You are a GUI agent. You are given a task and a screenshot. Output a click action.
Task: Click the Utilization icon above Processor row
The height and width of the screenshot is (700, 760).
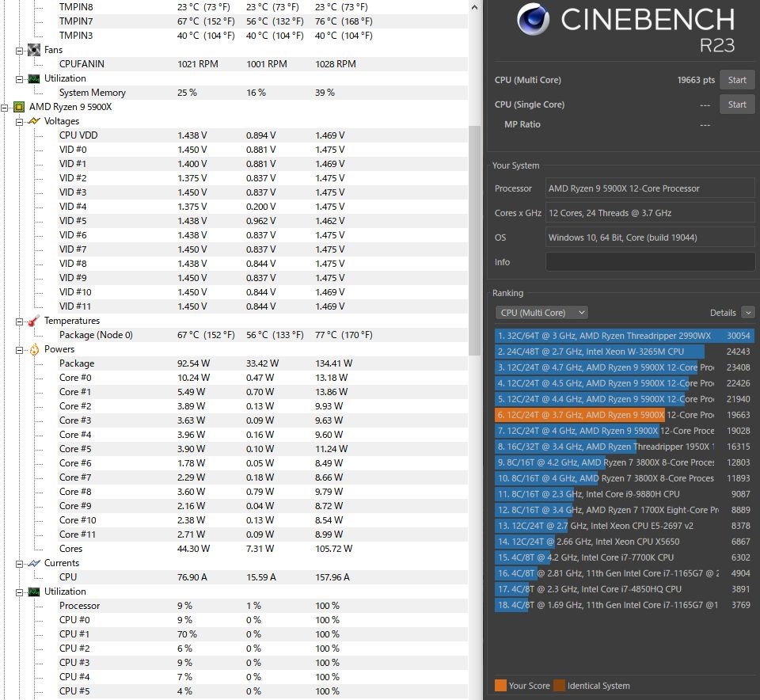[x=34, y=592]
